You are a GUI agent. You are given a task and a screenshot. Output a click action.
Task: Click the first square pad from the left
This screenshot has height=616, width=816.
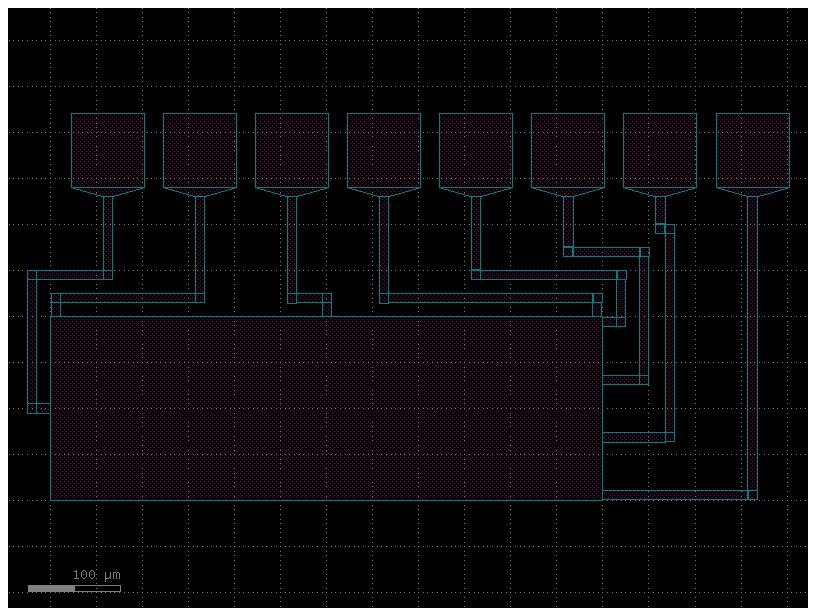click(x=108, y=150)
